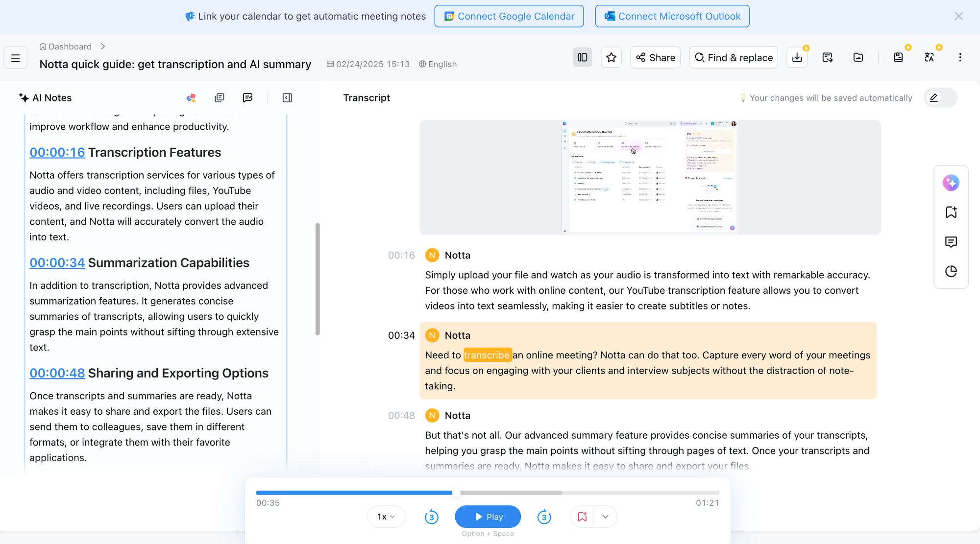Select the Transcript tab panel

(x=367, y=97)
